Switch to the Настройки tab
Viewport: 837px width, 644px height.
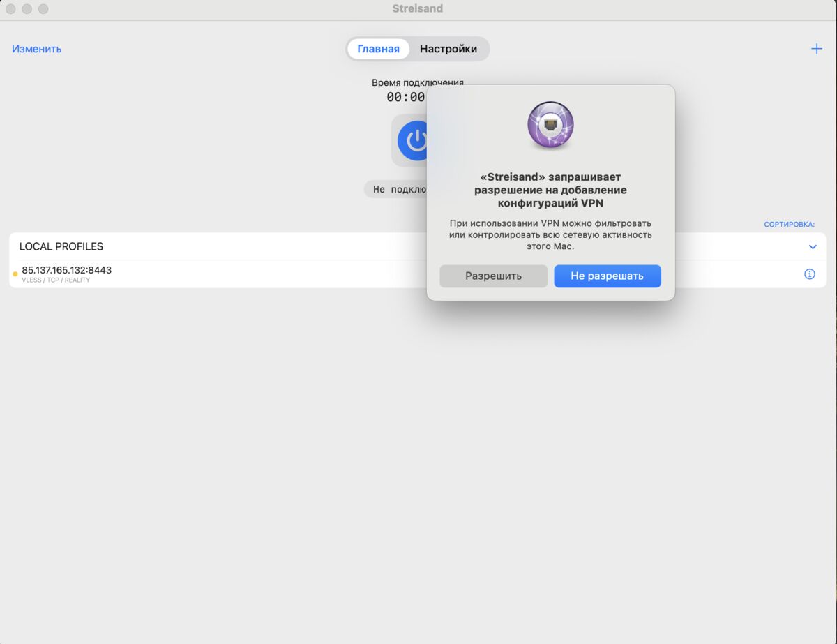pyautogui.click(x=448, y=49)
